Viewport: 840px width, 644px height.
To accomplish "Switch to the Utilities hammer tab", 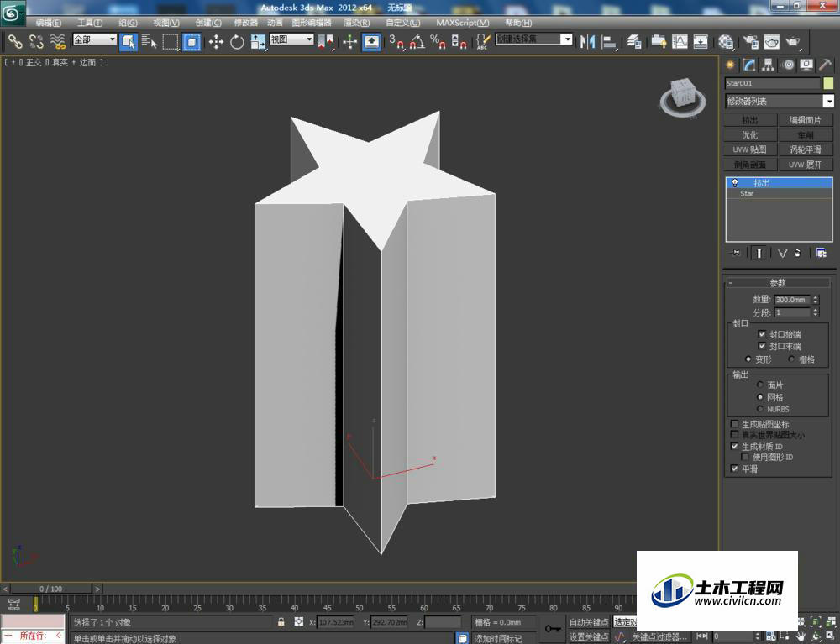I will point(825,65).
